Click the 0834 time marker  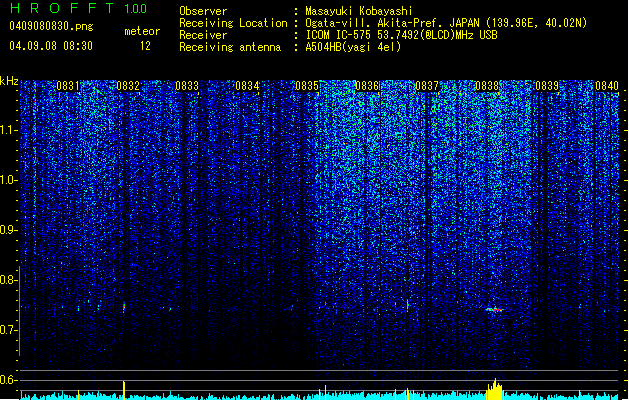[247, 85]
